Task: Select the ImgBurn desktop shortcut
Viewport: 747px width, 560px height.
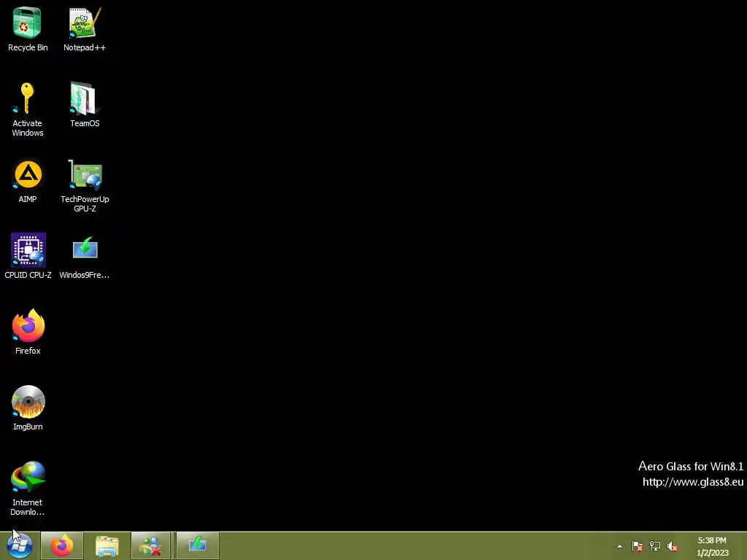Action: pyautogui.click(x=28, y=408)
